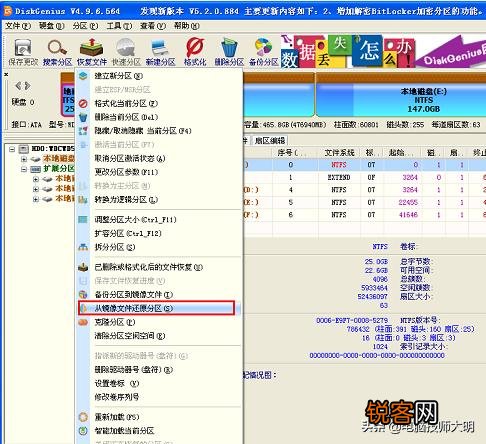This screenshot has width=486, height=444.
Task: Expand the second logical drive under 扩展分区
Action: (36, 189)
